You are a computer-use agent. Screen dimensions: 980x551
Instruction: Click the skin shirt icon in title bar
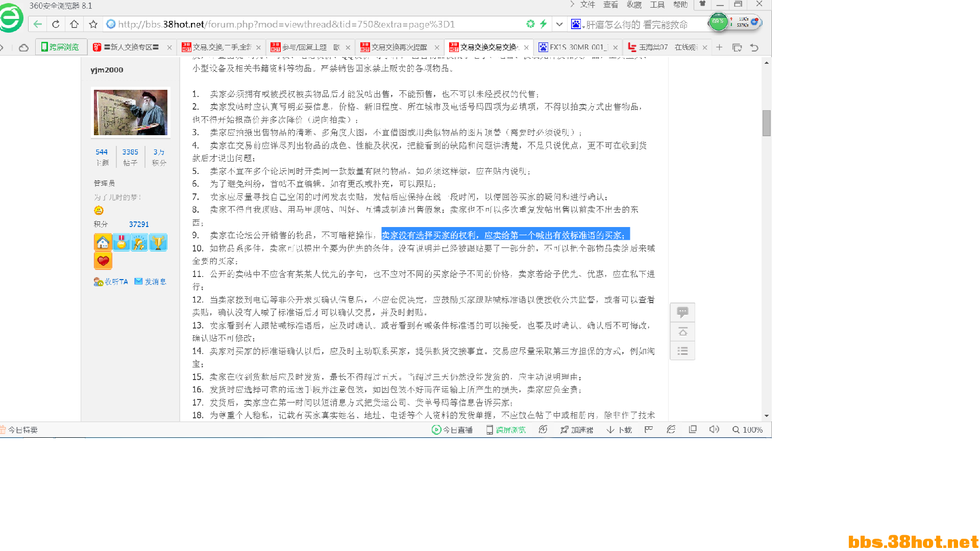pos(702,4)
